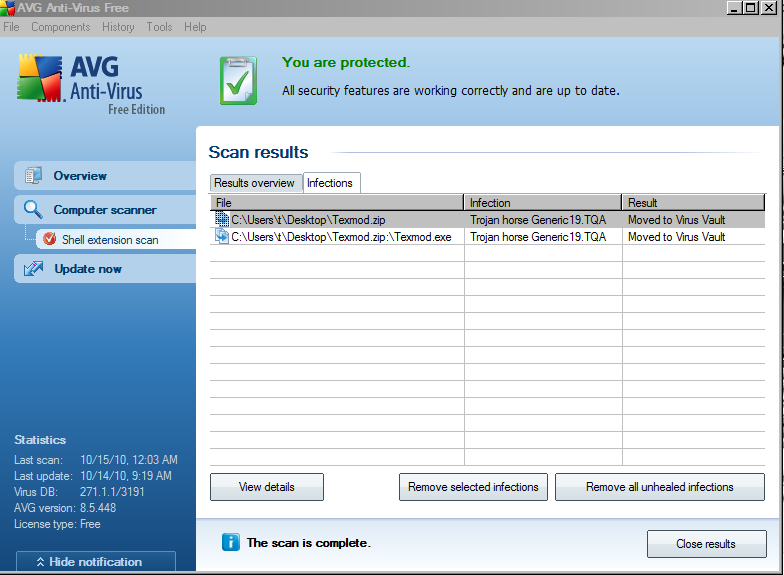The image size is (784, 575).
Task: Click Moved to Virus Vault in Texmod.exe row
Action: click(676, 236)
